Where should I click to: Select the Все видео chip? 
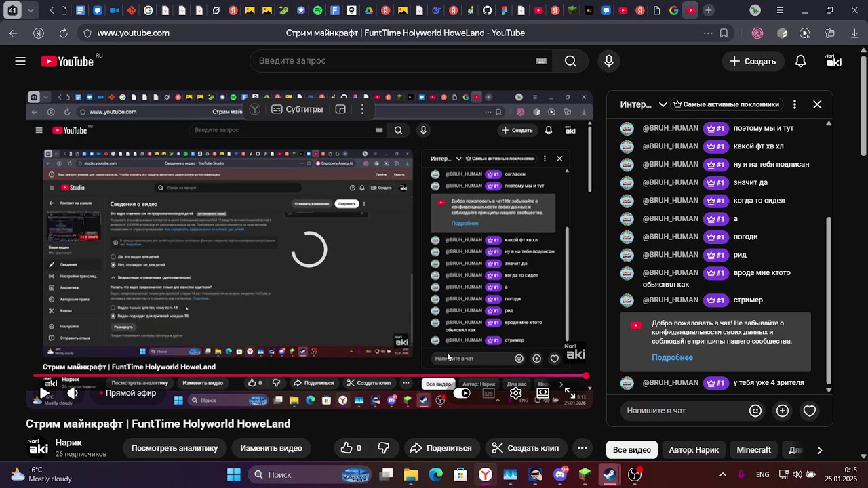click(632, 450)
